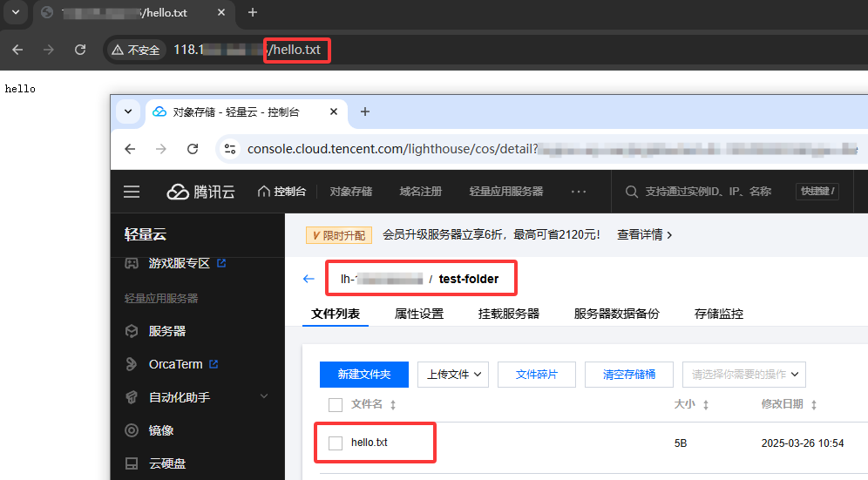Viewport: 868px width, 480px height.
Task: Open tab list dropdown in back browser window
Action: [16, 12]
